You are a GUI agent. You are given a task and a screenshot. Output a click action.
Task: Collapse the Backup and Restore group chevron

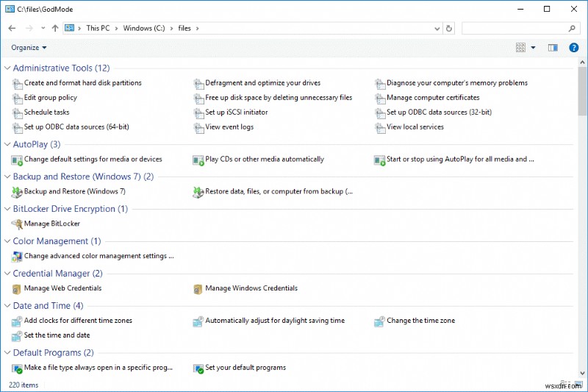(7, 177)
